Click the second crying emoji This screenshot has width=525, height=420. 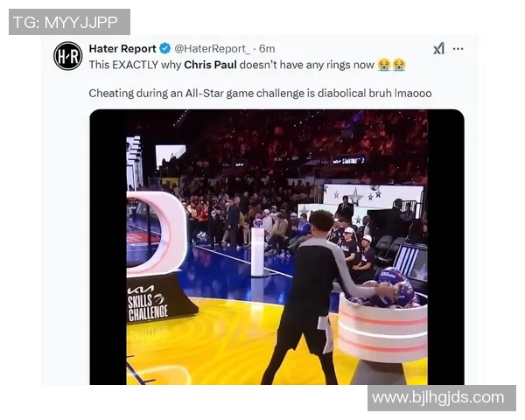coord(399,64)
